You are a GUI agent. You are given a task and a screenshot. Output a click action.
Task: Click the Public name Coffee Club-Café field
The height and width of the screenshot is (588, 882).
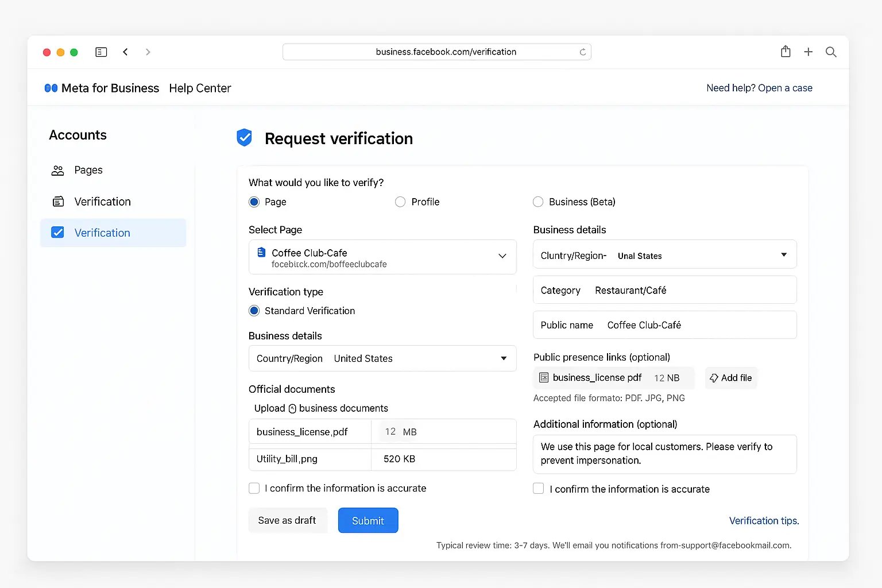(665, 325)
